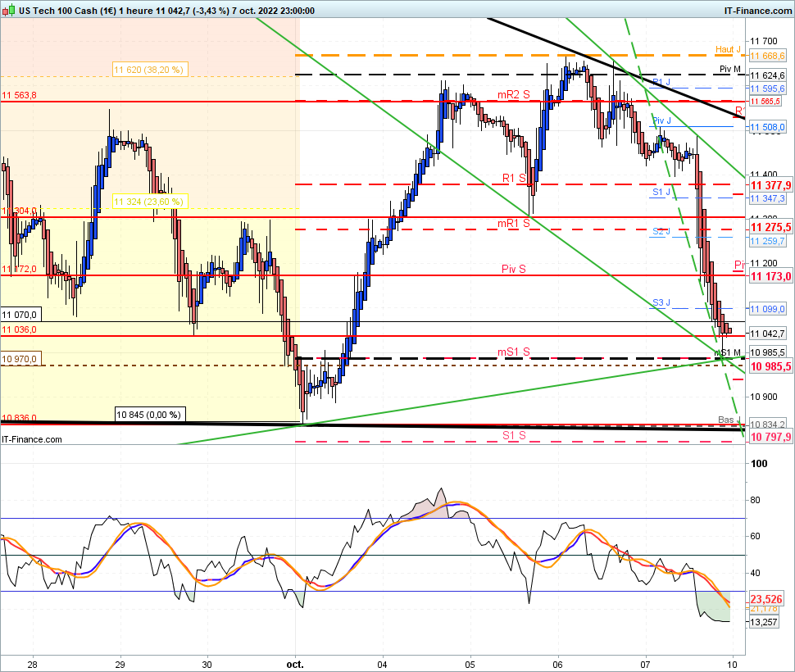Open the IT-Finance.com label in the header
795x672 pixels.
click(x=757, y=11)
